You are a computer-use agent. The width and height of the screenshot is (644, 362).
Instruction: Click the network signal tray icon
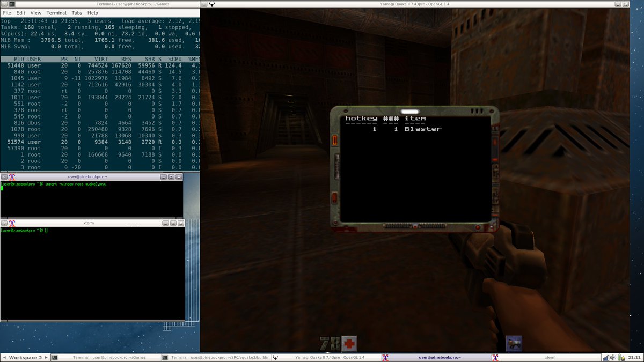click(x=606, y=358)
